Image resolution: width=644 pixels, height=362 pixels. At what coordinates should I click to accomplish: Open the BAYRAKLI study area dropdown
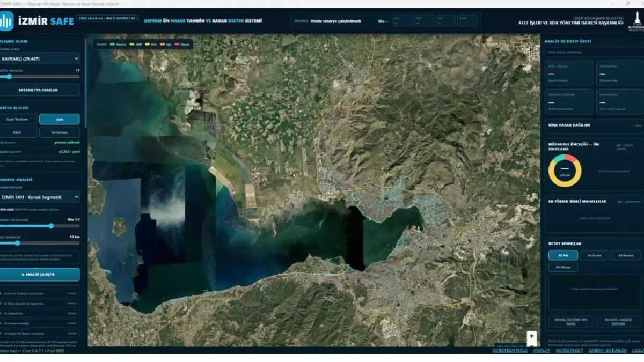[39, 58]
